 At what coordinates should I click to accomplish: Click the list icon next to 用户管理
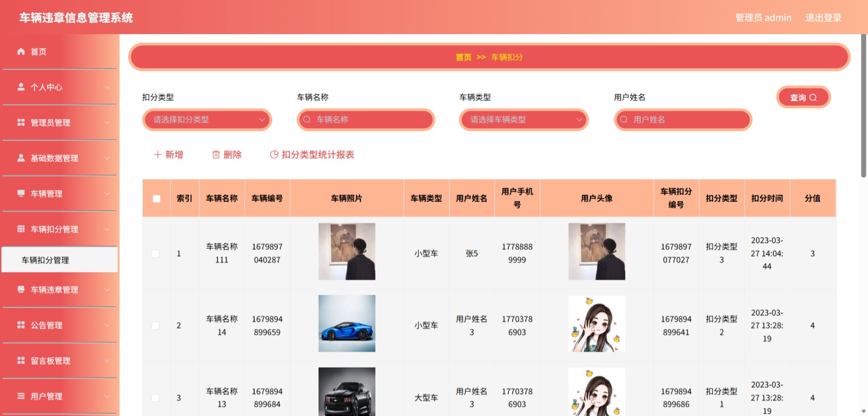tap(21, 396)
